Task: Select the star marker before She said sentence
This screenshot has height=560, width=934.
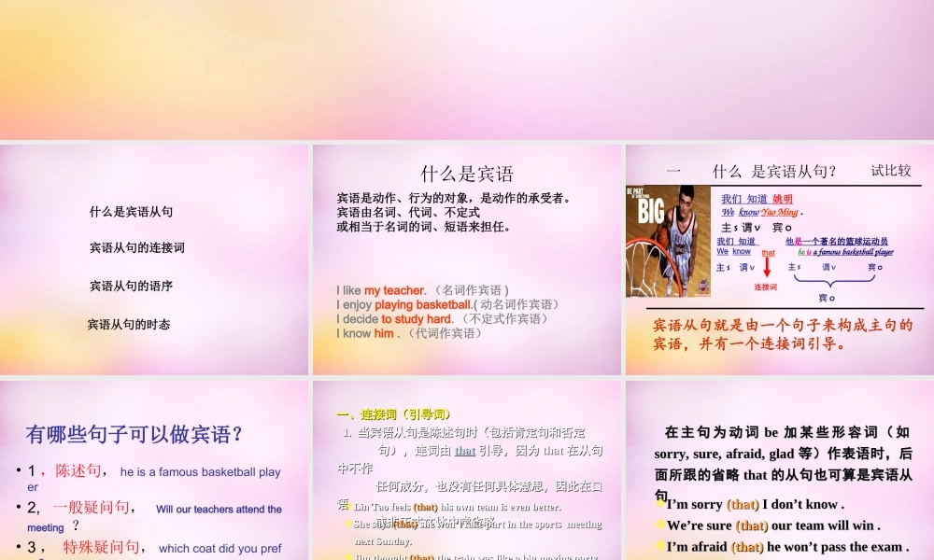Action: click(349, 524)
